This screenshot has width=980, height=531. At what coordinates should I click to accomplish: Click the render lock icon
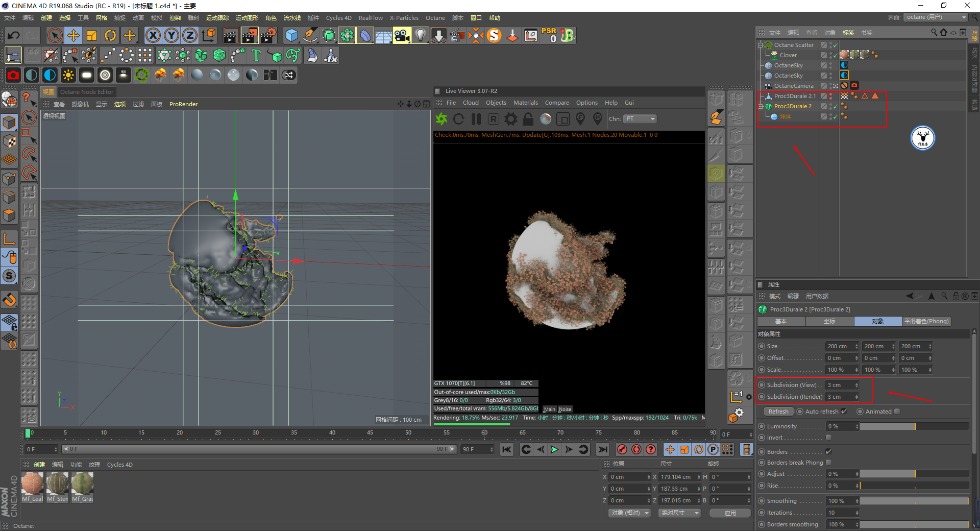point(528,119)
